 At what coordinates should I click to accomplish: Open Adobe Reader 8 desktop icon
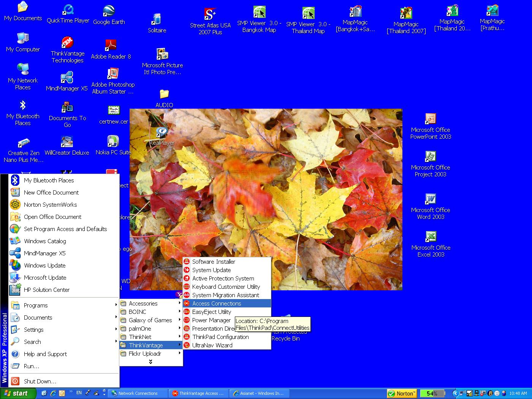[x=111, y=49]
